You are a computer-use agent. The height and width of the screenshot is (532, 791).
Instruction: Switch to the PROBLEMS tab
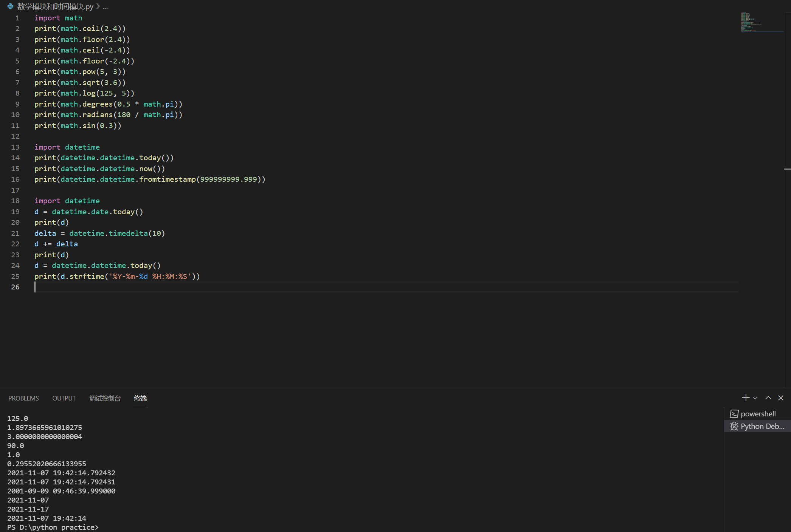coord(23,398)
